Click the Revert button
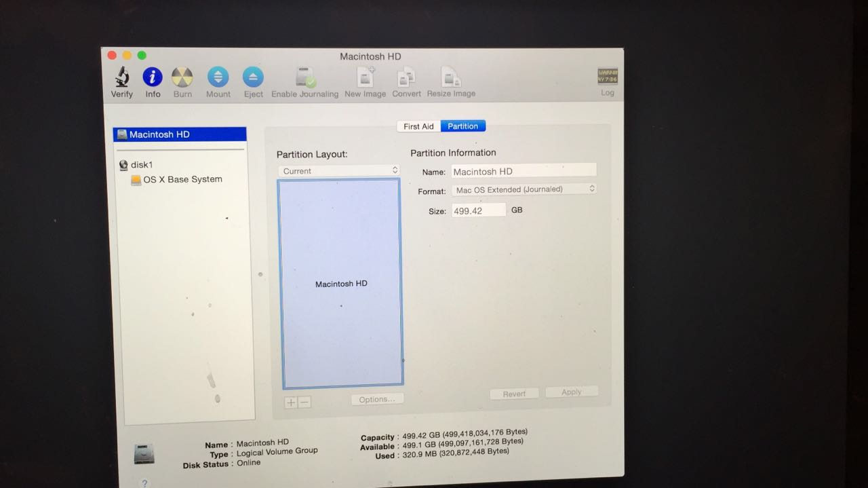868x488 pixels. pos(514,393)
